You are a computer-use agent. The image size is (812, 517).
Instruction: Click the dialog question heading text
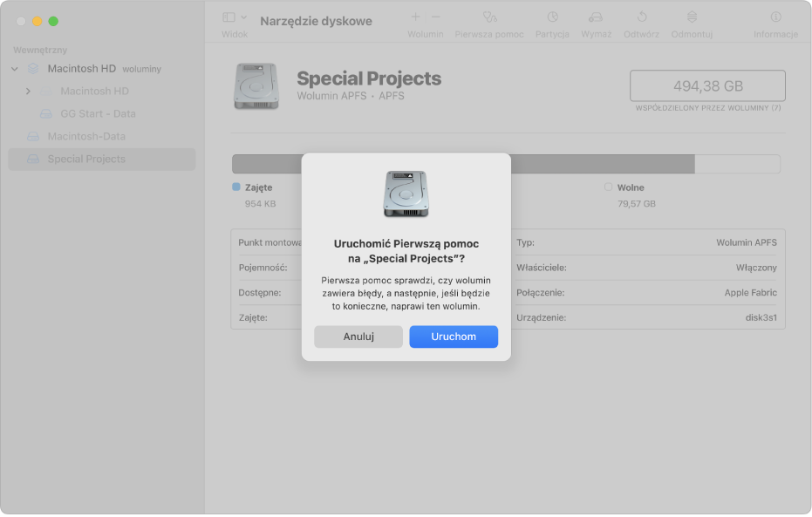406,251
